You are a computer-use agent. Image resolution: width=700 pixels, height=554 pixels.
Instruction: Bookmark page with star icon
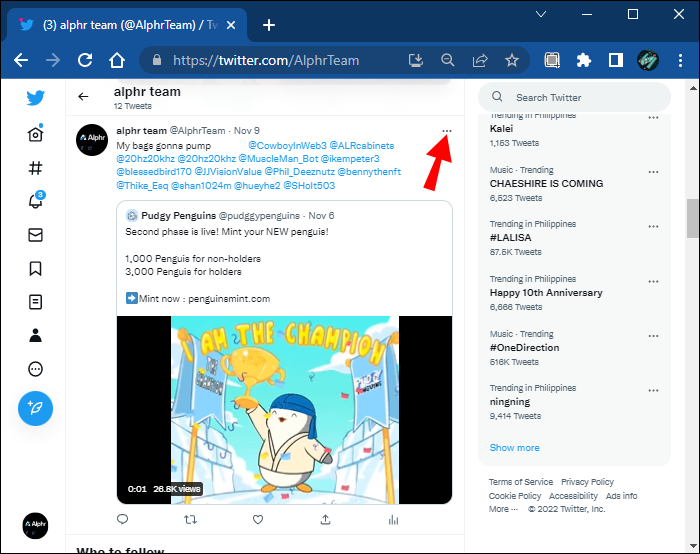point(512,60)
